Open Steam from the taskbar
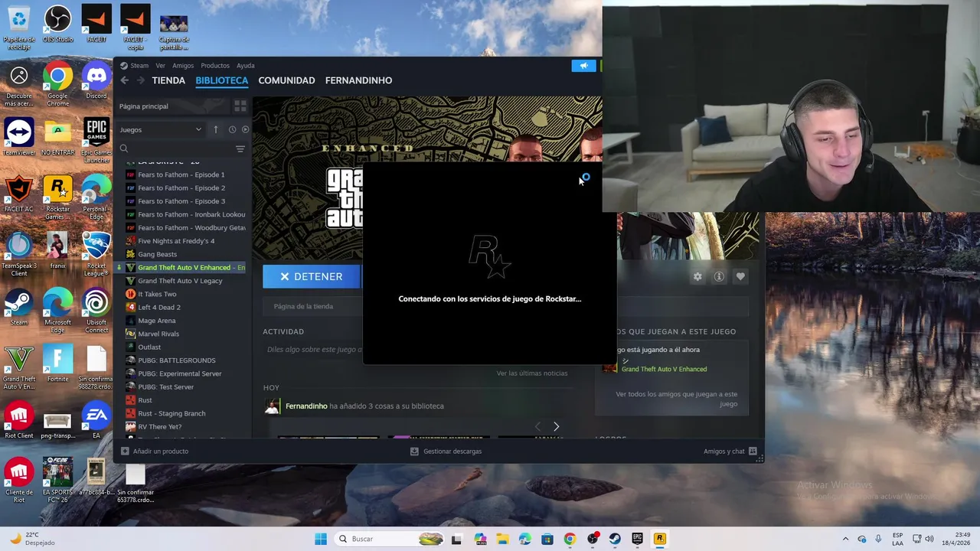980x551 pixels. tap(615, 539)
